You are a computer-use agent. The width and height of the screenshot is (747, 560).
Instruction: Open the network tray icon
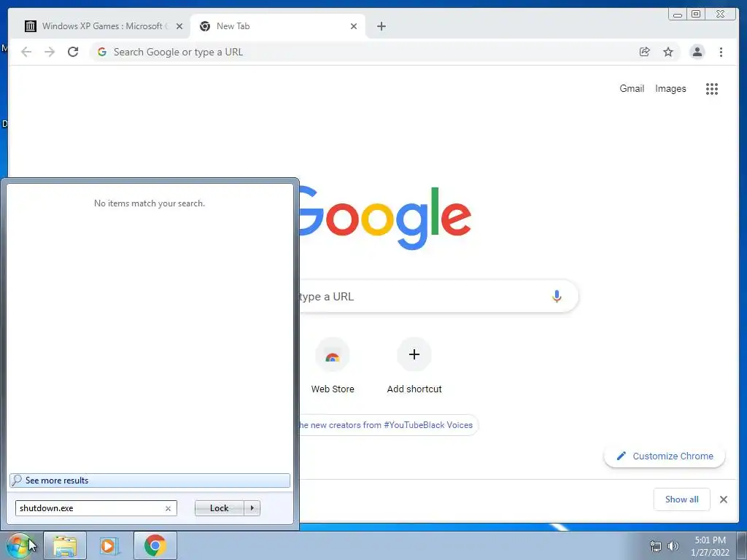tap(656, 546)
